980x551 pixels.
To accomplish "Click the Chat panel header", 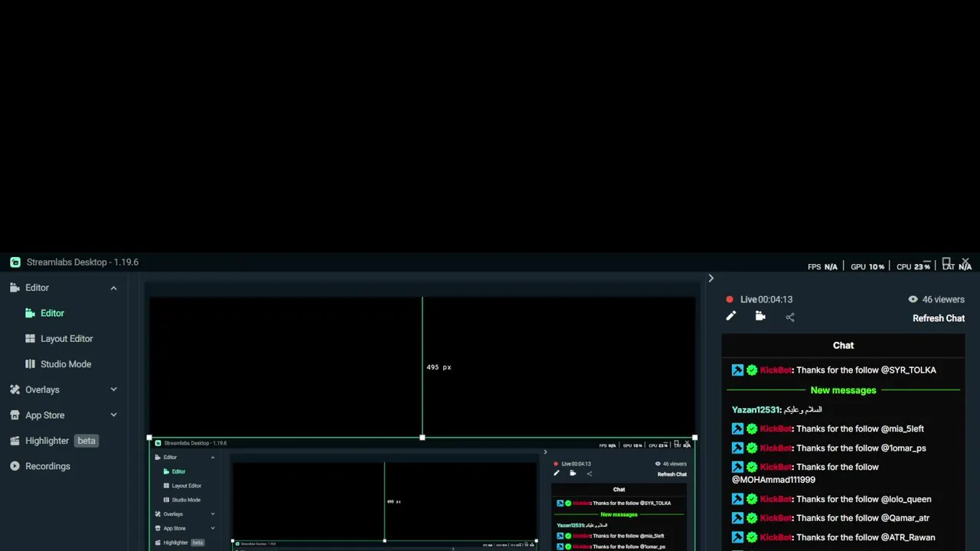I will (843, 345).
